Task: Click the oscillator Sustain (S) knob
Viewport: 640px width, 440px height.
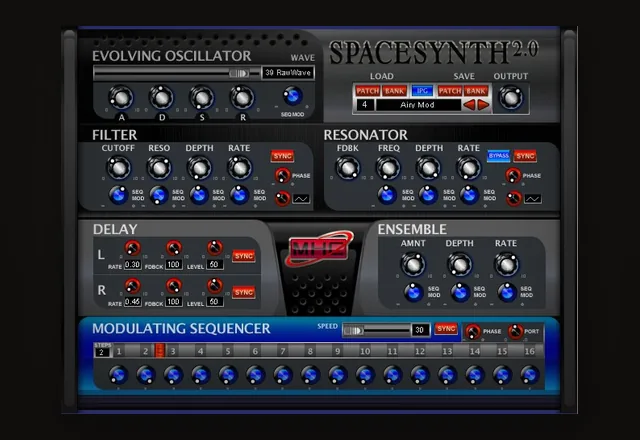Action: point(202,98)
